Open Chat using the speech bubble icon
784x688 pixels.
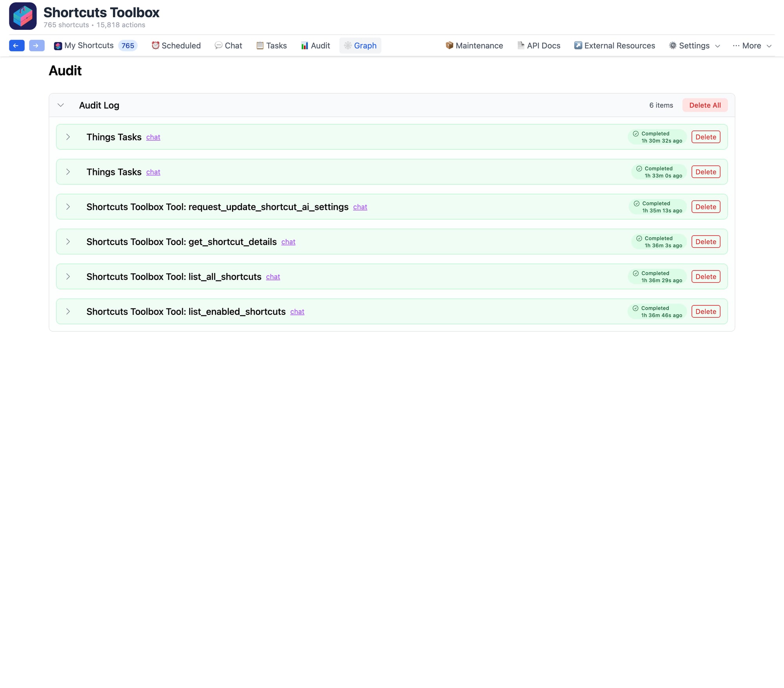point(218,45)
